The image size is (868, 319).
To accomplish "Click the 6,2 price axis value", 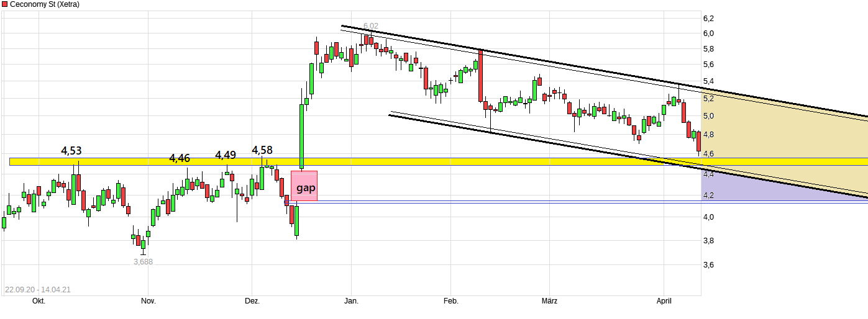I will pos(708,18).
